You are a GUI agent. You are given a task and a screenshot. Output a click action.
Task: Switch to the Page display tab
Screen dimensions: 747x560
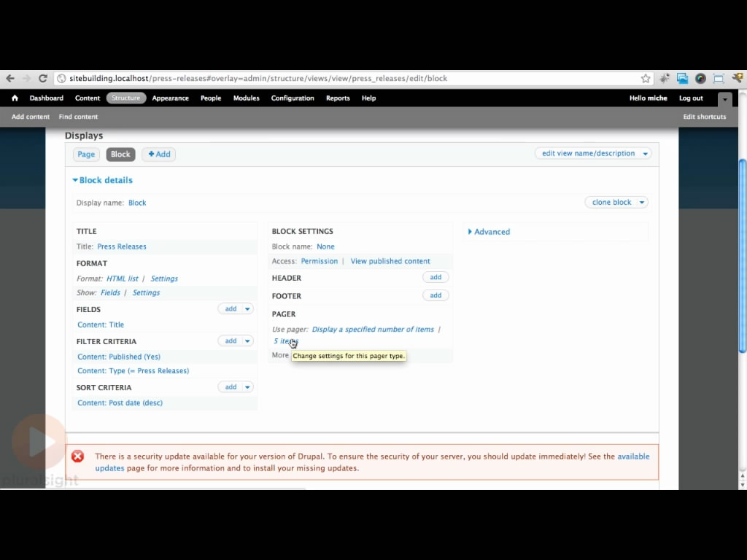coord(86,155)
